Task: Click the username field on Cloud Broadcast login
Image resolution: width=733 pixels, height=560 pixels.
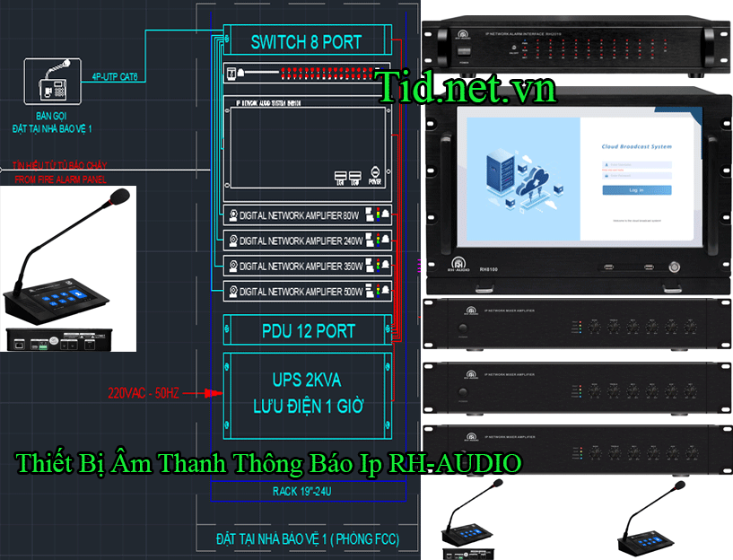Action: [x=636, y=164]
